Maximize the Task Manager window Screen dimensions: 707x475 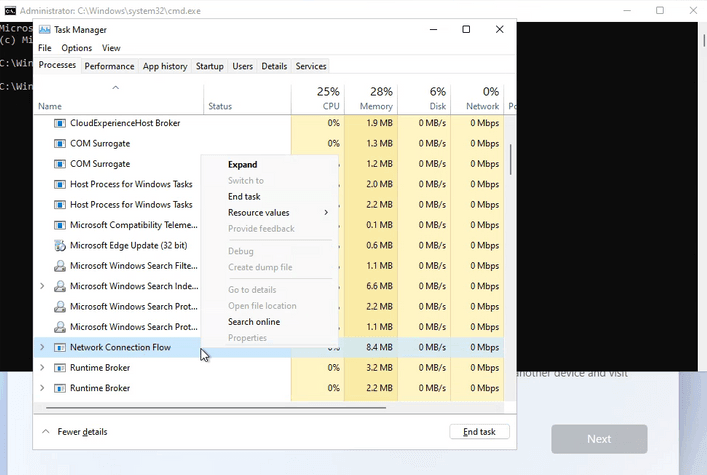click(x=466, y=29)
